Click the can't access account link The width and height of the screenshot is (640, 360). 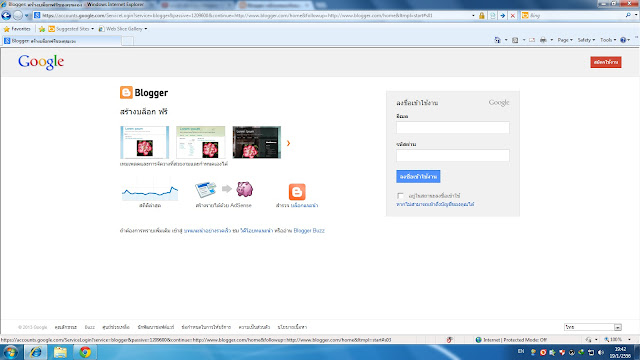tap(435, 204)
